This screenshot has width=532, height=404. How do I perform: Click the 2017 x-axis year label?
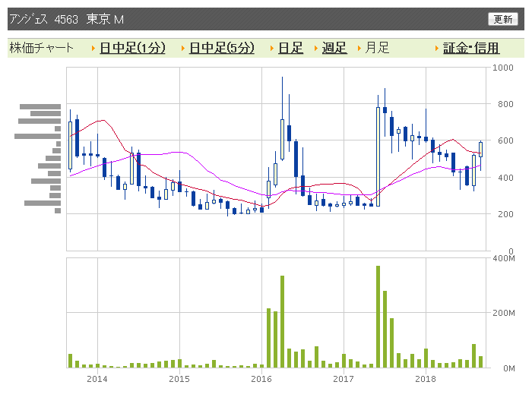coord(344,379)
